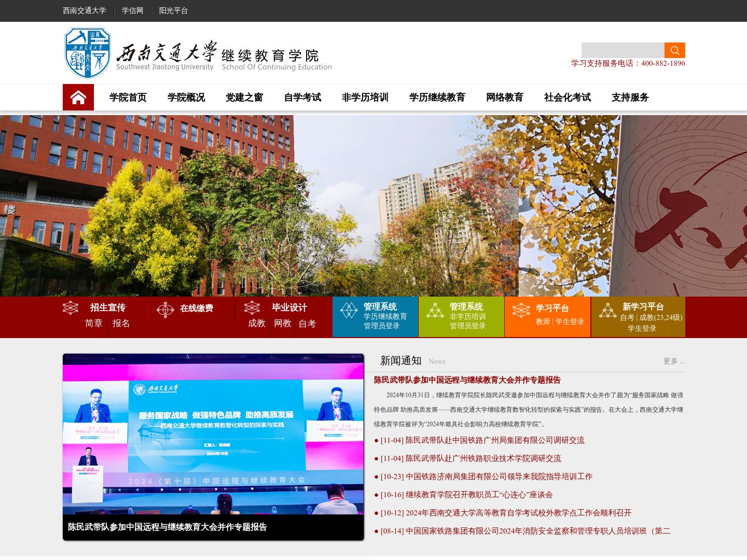This screenshot has height=560, width=747.
Task: Click the 招生宣传 section icon
Action: 71,307
